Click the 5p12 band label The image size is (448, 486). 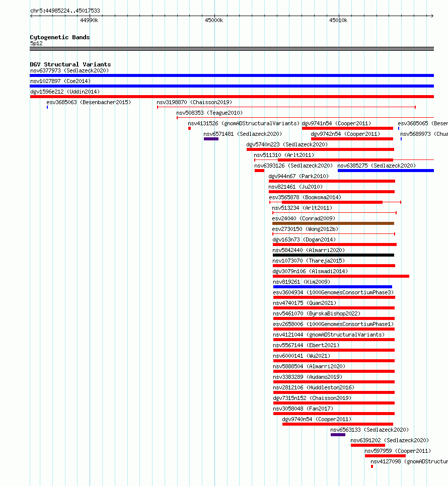(36, 43)
